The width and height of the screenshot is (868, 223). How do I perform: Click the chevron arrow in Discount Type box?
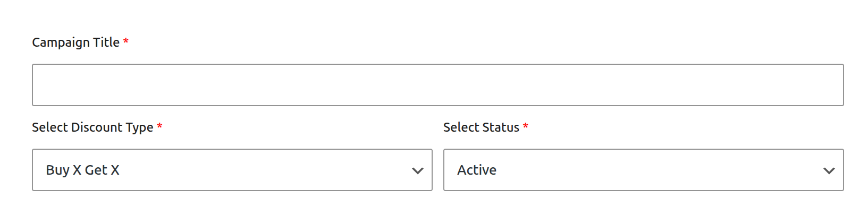click(x=418, y=170)
